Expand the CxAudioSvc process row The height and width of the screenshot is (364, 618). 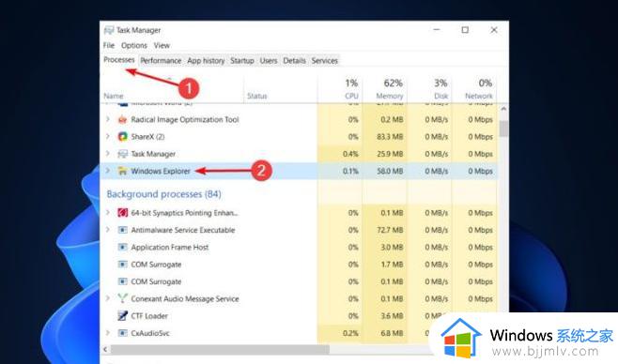pos(108,332)
